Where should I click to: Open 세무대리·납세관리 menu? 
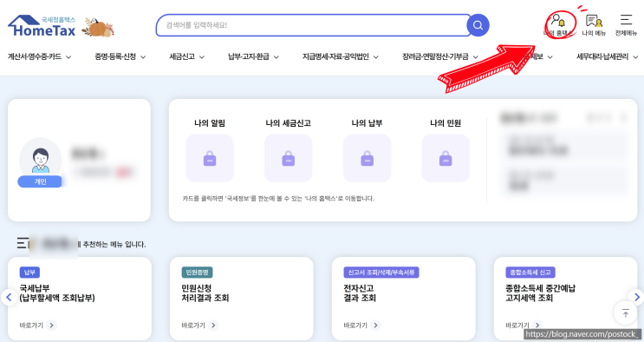click(x=602, y=56)
